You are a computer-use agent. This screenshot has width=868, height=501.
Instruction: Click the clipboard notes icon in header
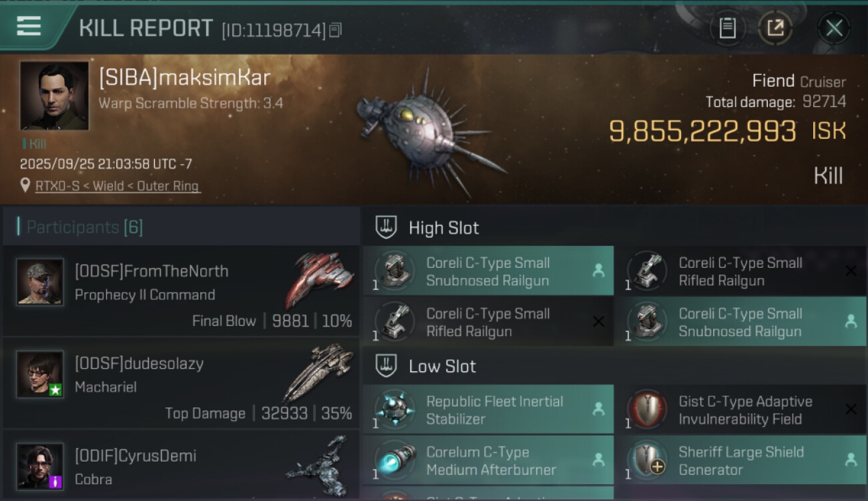pos(727,28)
